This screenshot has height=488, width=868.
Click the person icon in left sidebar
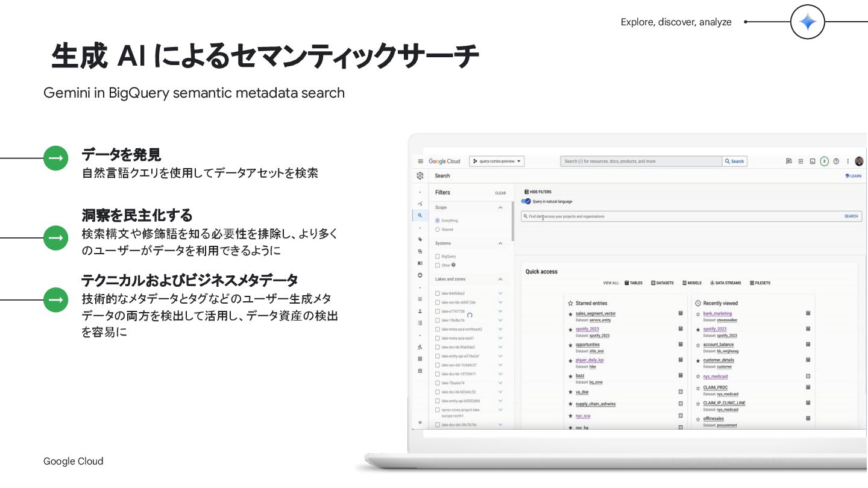[420, 311]
